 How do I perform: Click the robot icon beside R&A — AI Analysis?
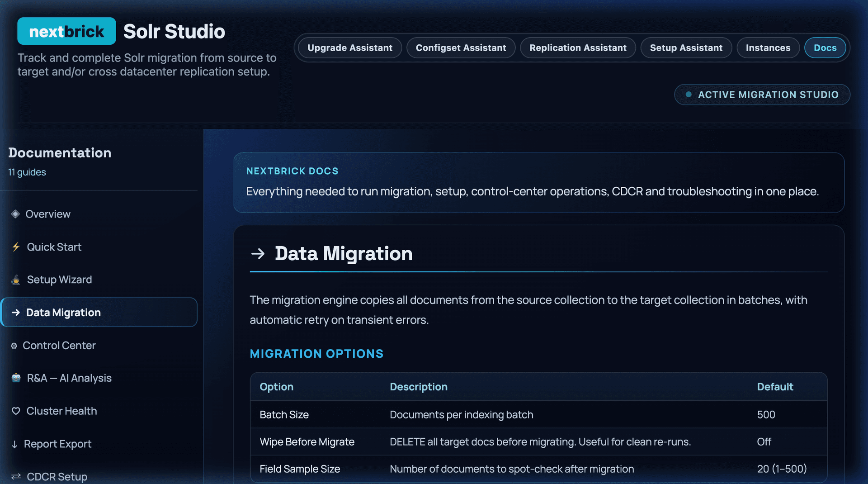[16, 378]
